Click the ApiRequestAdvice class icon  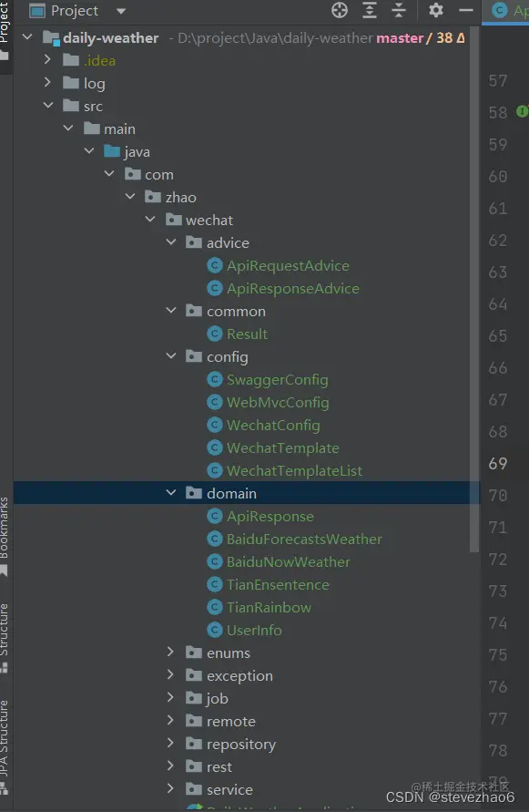coord(214,266)
